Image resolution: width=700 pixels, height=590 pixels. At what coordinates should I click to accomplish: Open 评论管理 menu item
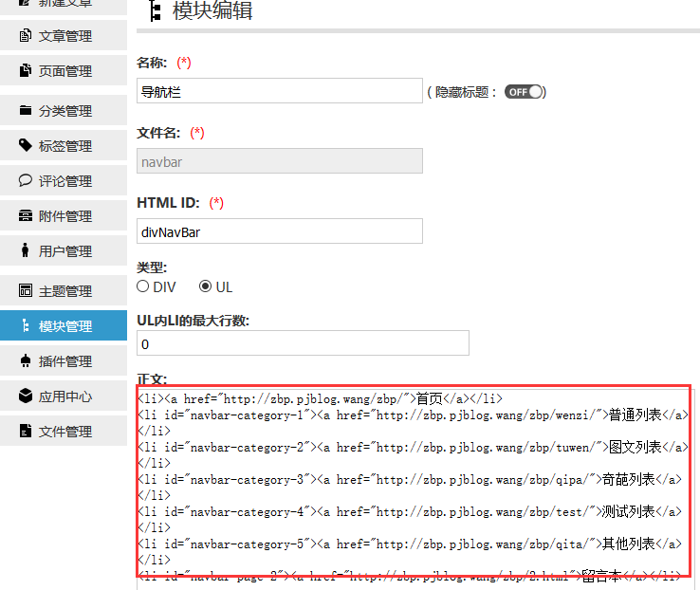(x=64, y=180)
